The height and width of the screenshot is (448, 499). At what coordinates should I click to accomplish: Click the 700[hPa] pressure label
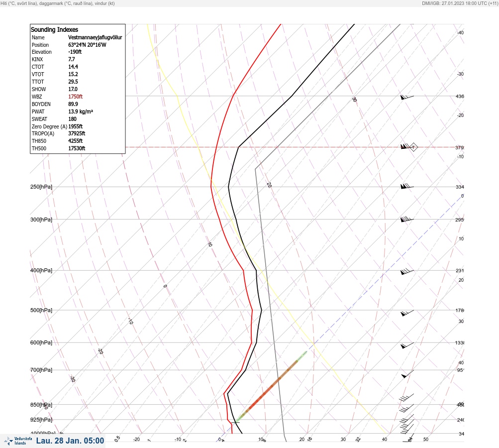coord(41,370)
